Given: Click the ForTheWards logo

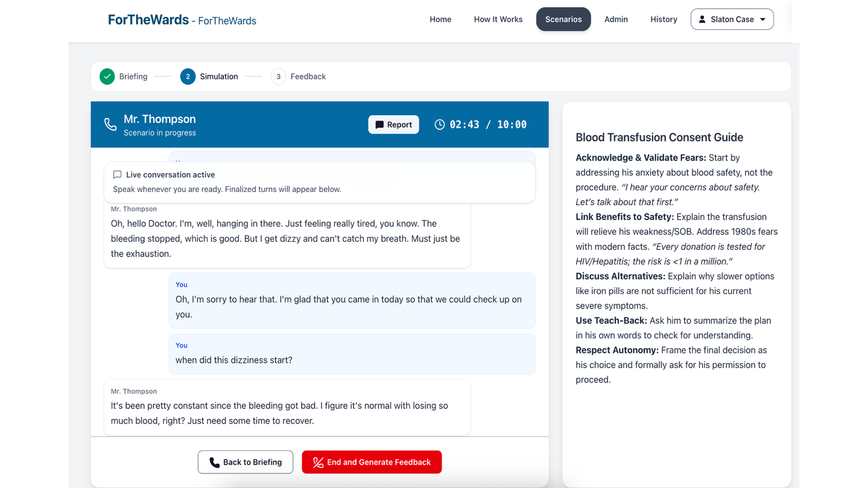Looking at the screenshot, I should point(148,20).
